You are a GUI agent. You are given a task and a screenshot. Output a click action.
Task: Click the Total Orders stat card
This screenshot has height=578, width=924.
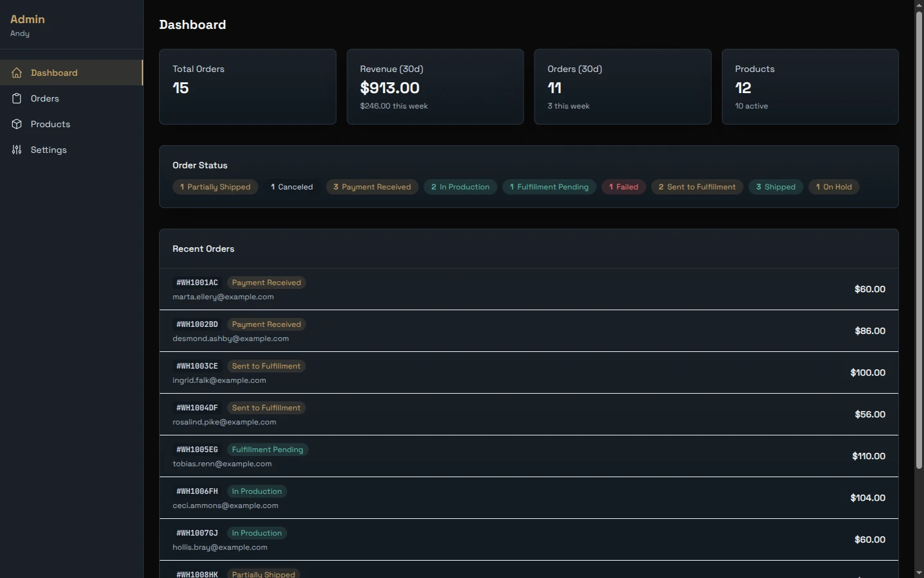click(248, 87)
